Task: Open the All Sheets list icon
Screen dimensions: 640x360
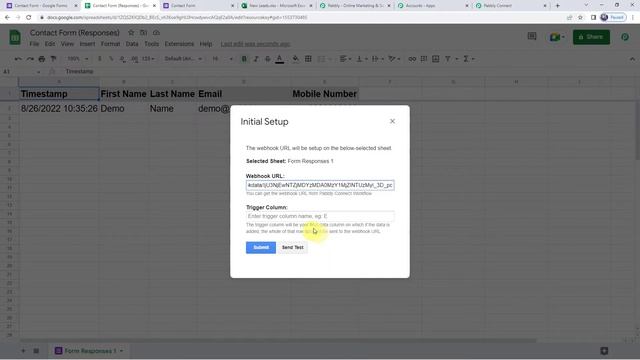Action: pyautogui.click(x=36, y=351)
